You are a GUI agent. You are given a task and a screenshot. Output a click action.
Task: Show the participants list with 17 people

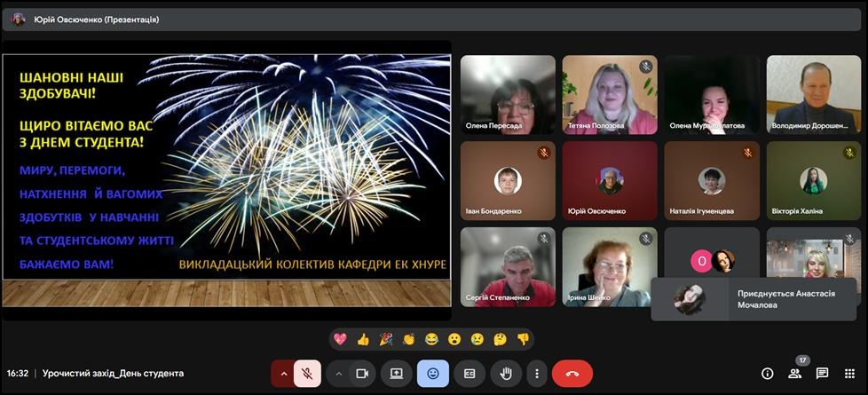pyautogui.click(x=795, y=374)
